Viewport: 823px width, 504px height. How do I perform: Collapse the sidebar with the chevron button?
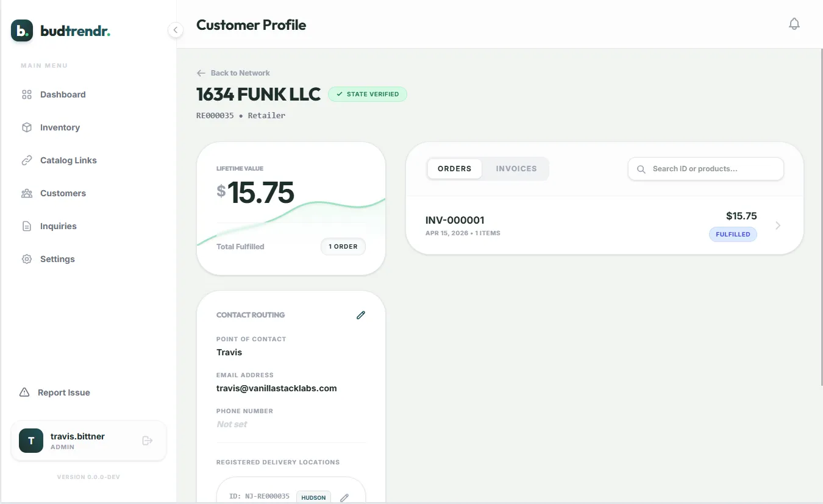[176, 30]
